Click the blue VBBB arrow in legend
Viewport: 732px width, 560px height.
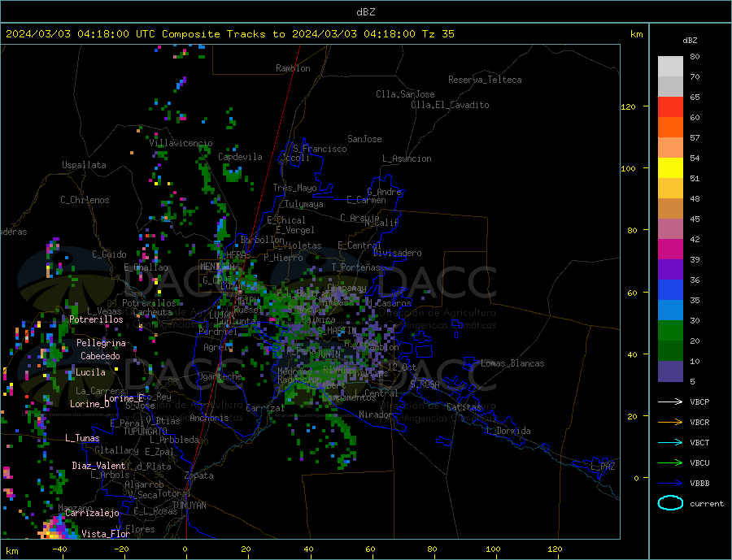670,483
